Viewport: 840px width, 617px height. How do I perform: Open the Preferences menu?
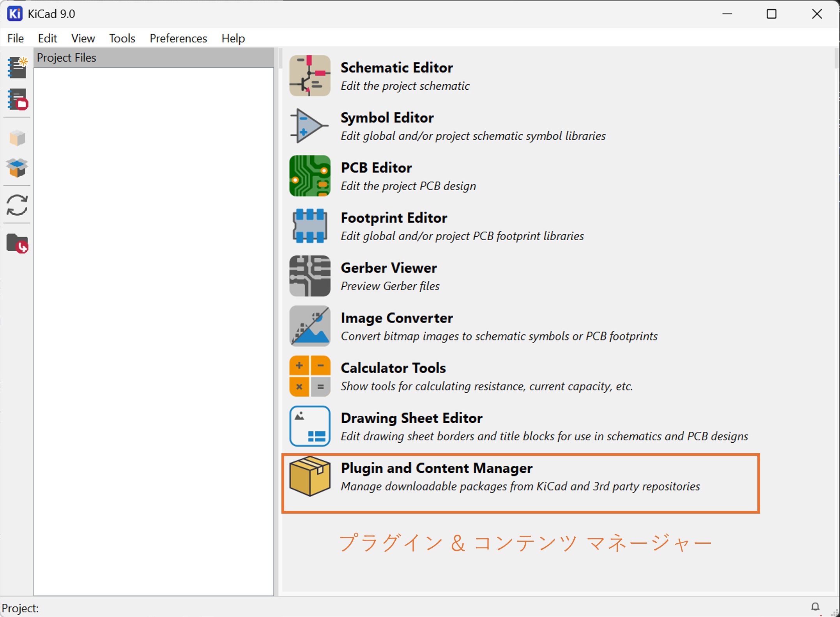tap(178, 38)
